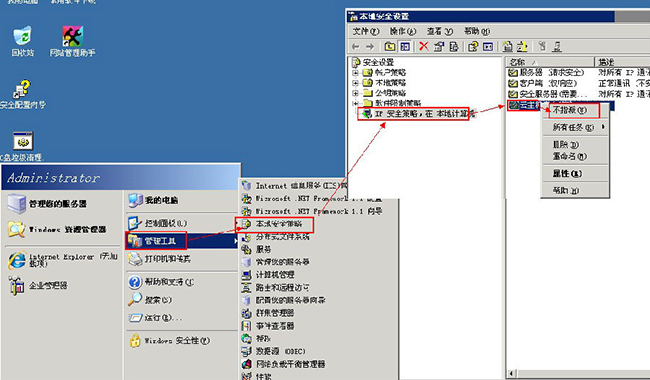Click the Up one level folder icon

tap(390, 47)
